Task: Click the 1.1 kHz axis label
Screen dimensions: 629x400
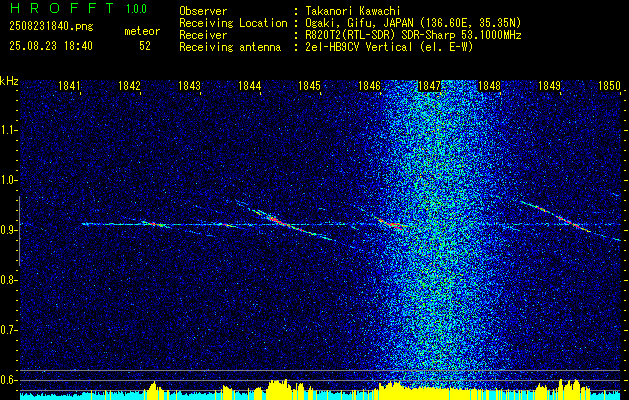Action: click(9, 130)
